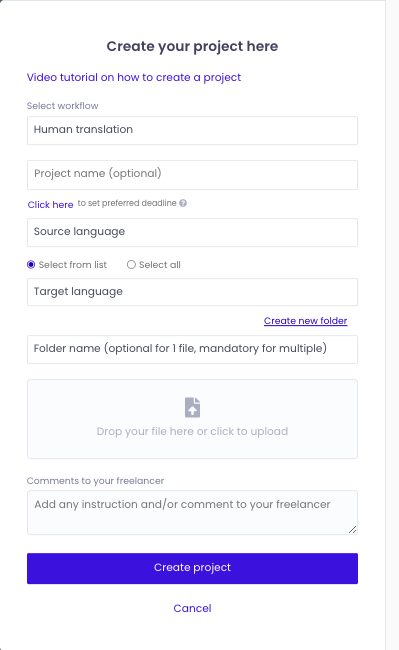The height and width of the screenshot is (650, 399).
Task: Focus the instruction and comment text area
Action: tap(192, 512)
